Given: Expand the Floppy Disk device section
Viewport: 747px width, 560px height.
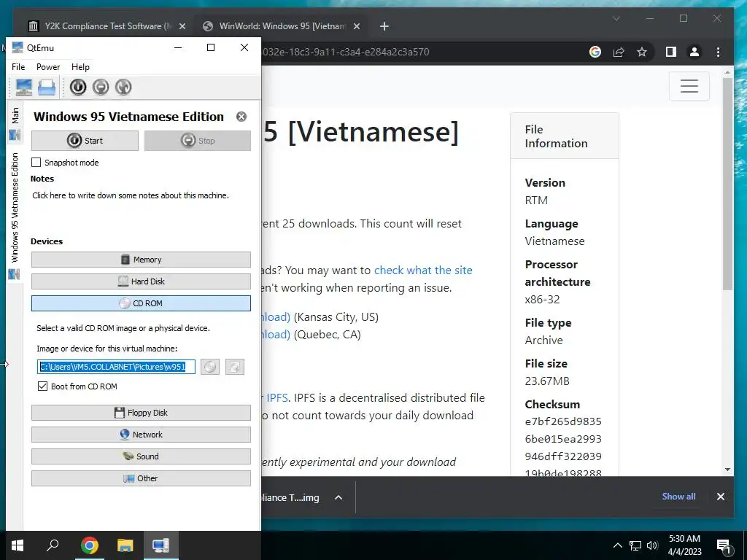Looking at the screenshot, I should coord(141,413).
